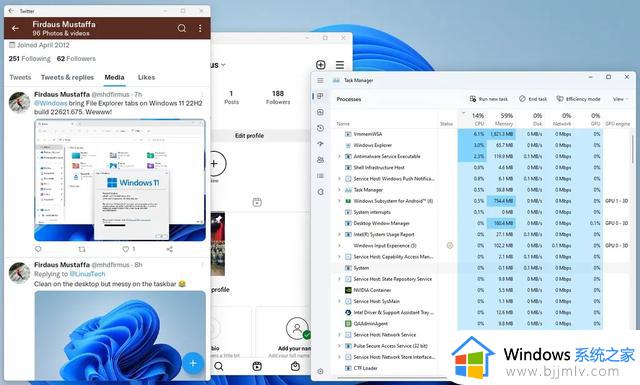Open the View dropdown in Task Manager
The width and height of the screenshot is (640, 385).
620,99
